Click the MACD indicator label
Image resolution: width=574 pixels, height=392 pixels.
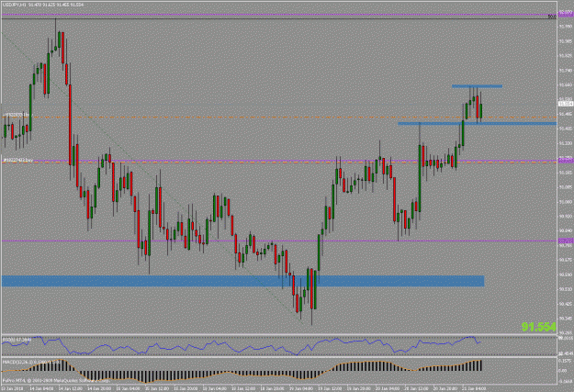(31, 362)
